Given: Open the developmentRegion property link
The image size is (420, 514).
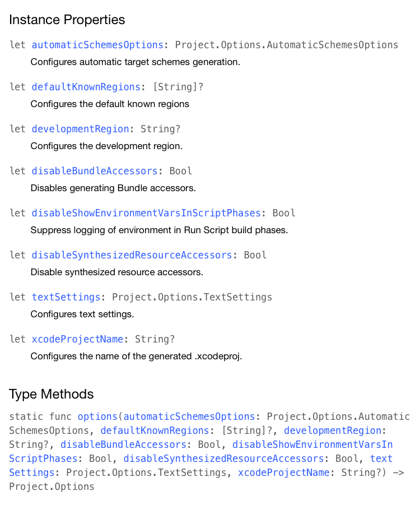Looking at the screenshot, I should click(80, 129).
